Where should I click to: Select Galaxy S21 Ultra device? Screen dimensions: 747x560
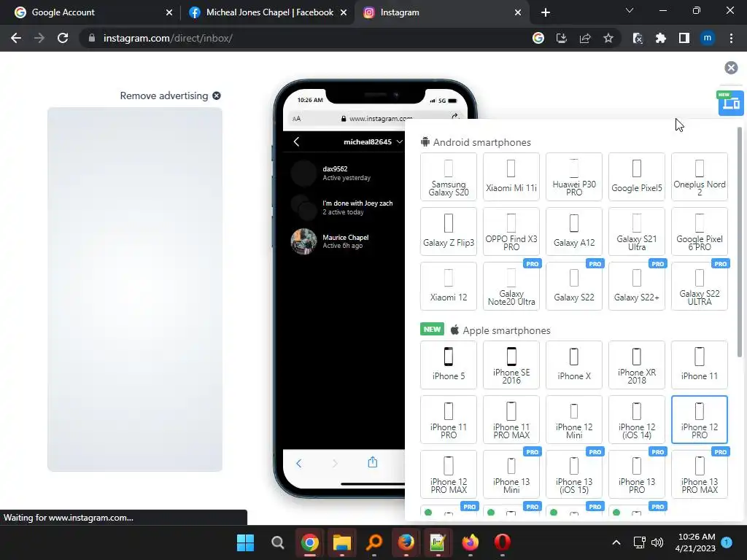[636, 231]
